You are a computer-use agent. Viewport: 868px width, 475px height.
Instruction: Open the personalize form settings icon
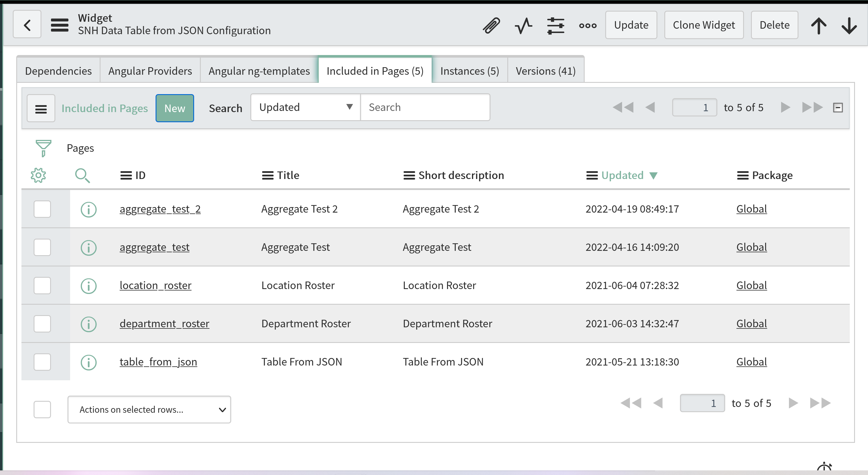pyautogui.click(x=555, y=25)
